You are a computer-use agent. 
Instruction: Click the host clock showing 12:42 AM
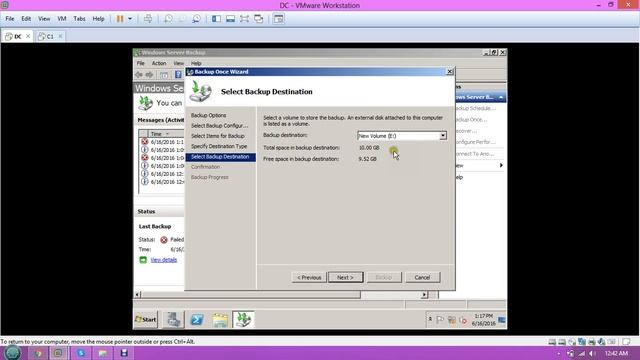point(616,353)
